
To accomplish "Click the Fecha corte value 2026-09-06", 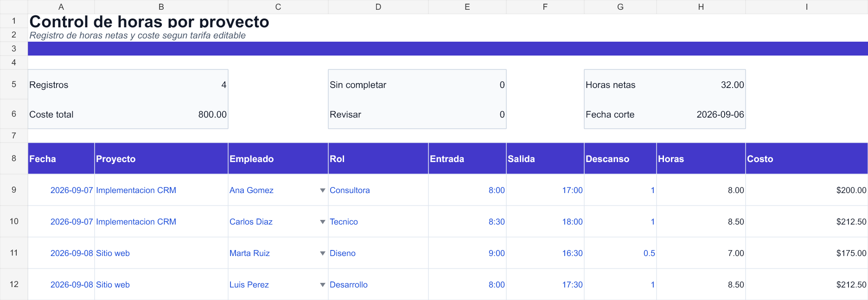I will click(701, 114).
